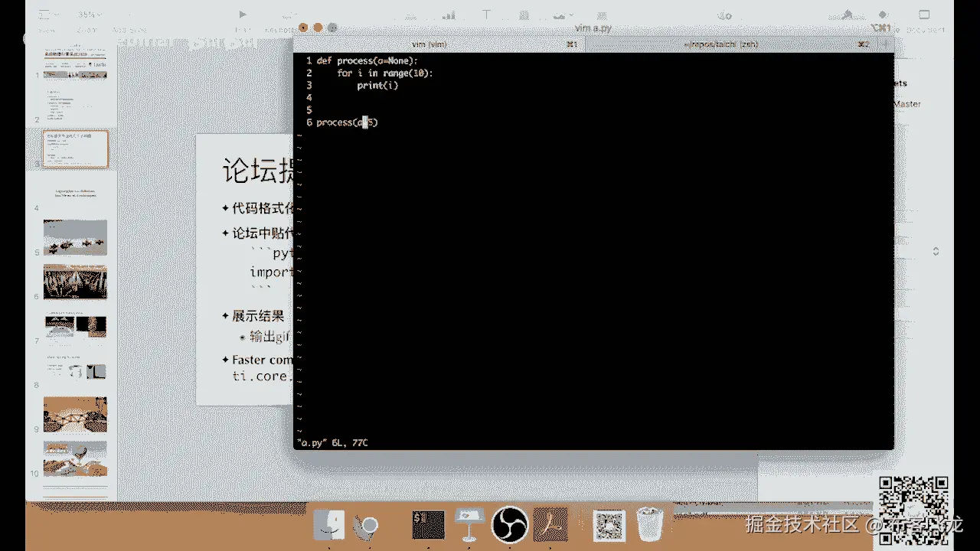Open Adobe Acrobat from the Dock
The height and width of the screenshot is (551, 980).
[x=550, y=525]
